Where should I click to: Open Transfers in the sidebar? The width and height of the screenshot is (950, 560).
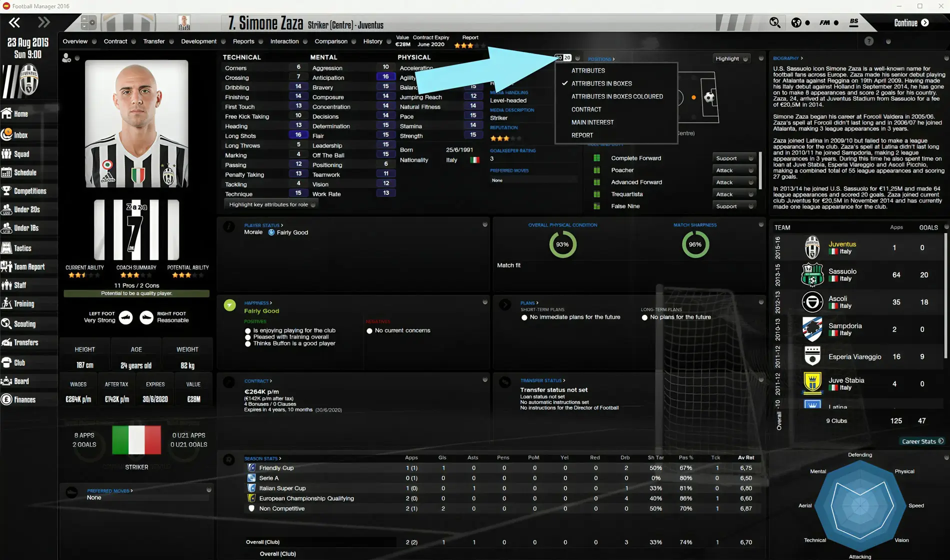pyautogui.click(x=29, y=342)
